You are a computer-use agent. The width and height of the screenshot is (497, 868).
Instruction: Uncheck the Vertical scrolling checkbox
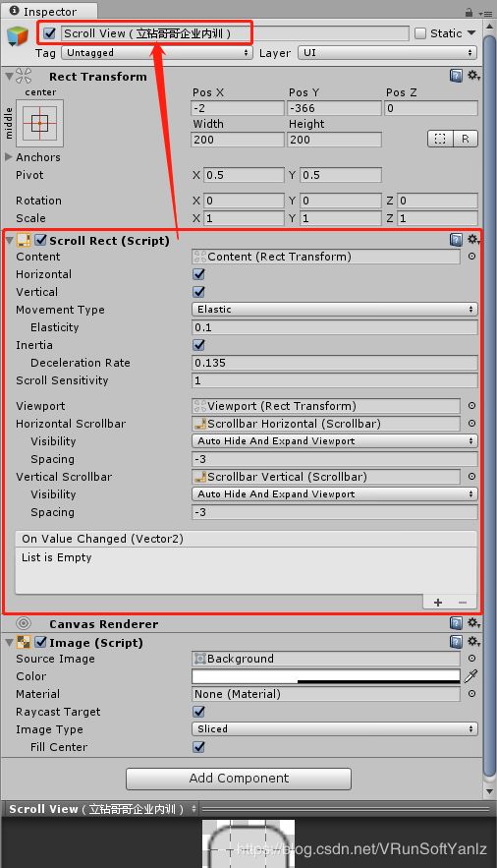[199, 292]
